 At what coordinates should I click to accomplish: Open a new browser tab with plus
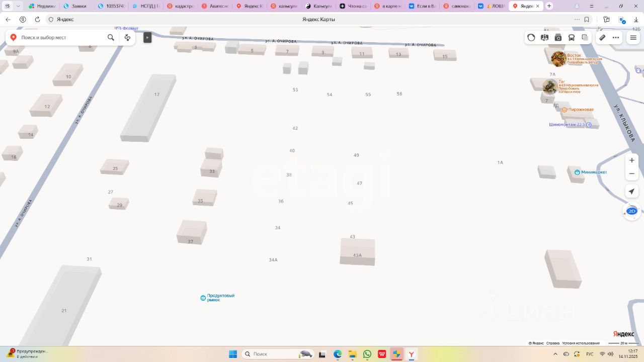click(x=549, y=6)
